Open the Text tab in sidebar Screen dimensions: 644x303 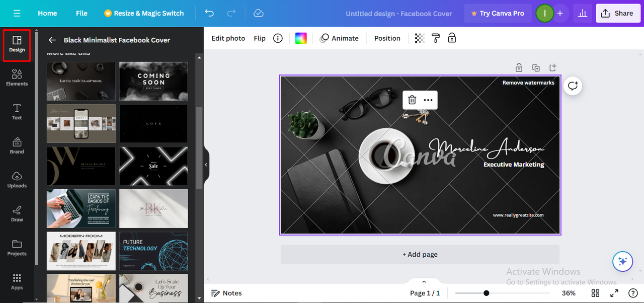tap(17, 112)
